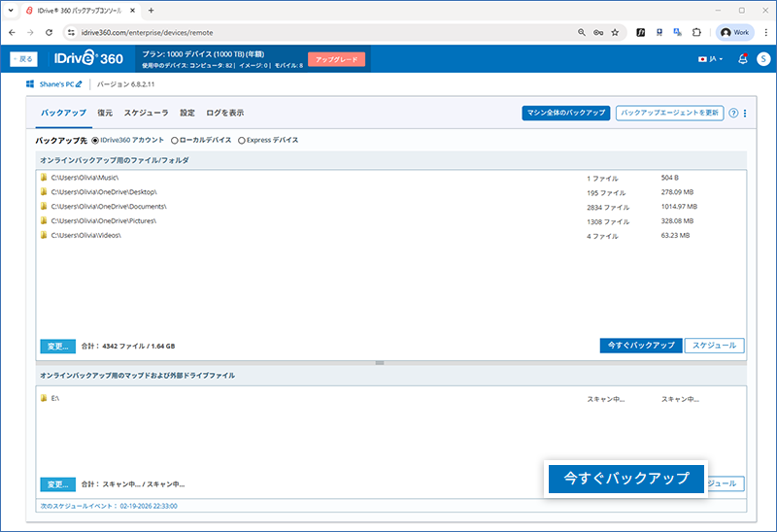This screenshot has height=532, width=777.
Task: Choose the Express デバイス radio option
Action: (x=242, y=140)
